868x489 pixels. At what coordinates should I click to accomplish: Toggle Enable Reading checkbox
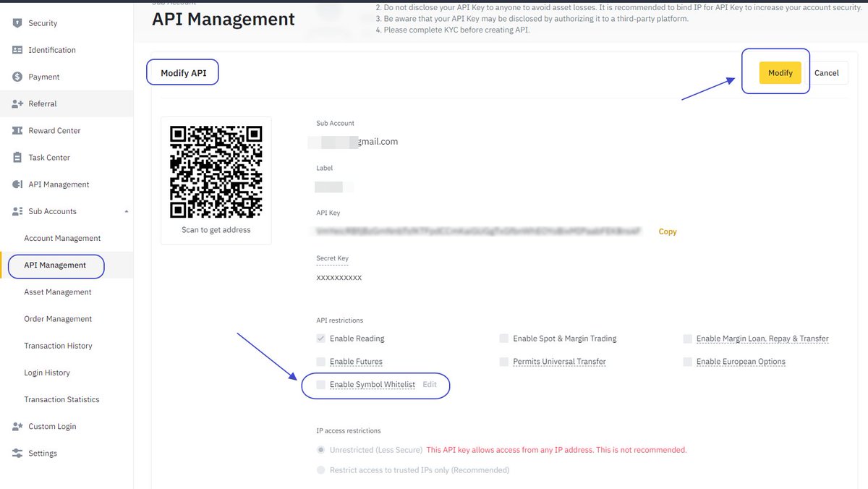click(320, 338)
